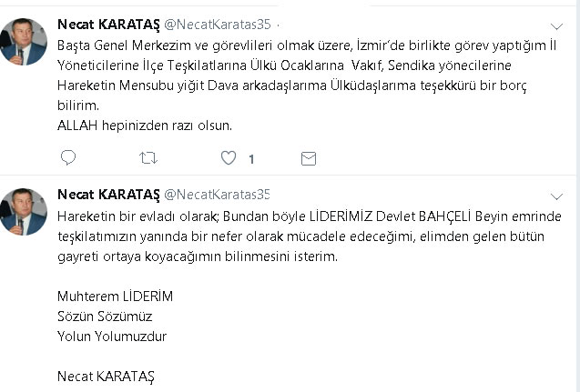Open Necat KARATAŞ name on first tweet
The width and height of the screenshot is (580, 392).
click(107, 24)
